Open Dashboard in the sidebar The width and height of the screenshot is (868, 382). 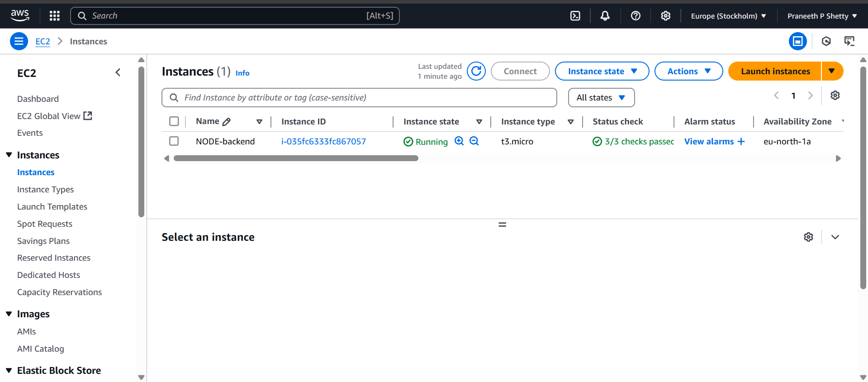pos(38,99)
